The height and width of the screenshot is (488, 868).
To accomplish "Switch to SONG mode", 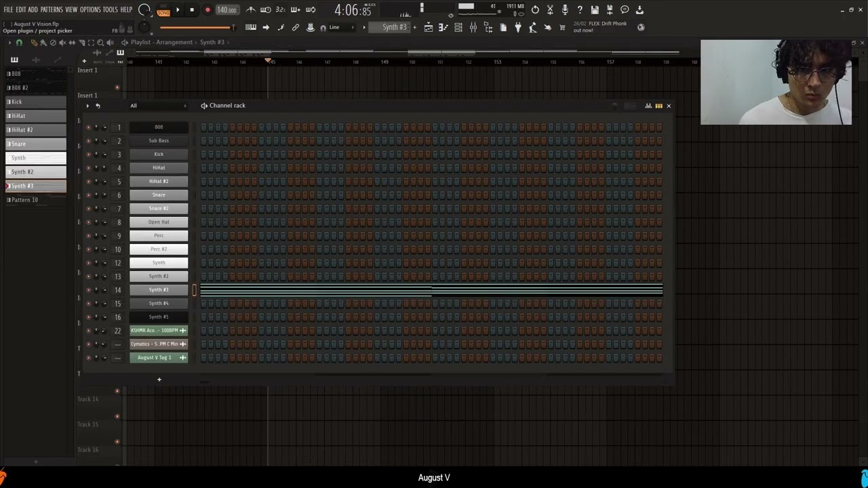I will tap(163, 12).
